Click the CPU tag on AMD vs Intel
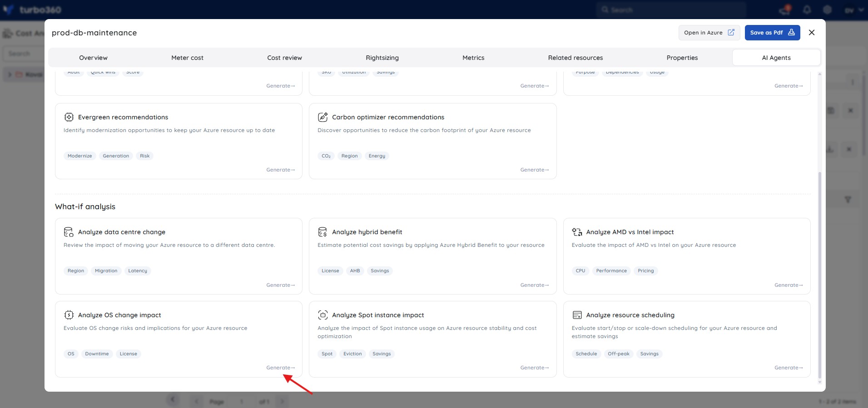This screenshot has width=868, height=408. click(x=580, y=271)
